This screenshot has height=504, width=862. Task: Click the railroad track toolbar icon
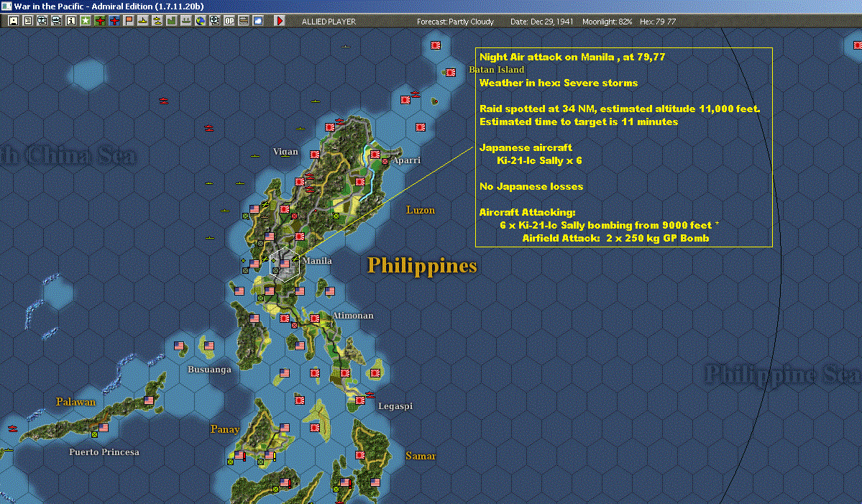(243, 21)
